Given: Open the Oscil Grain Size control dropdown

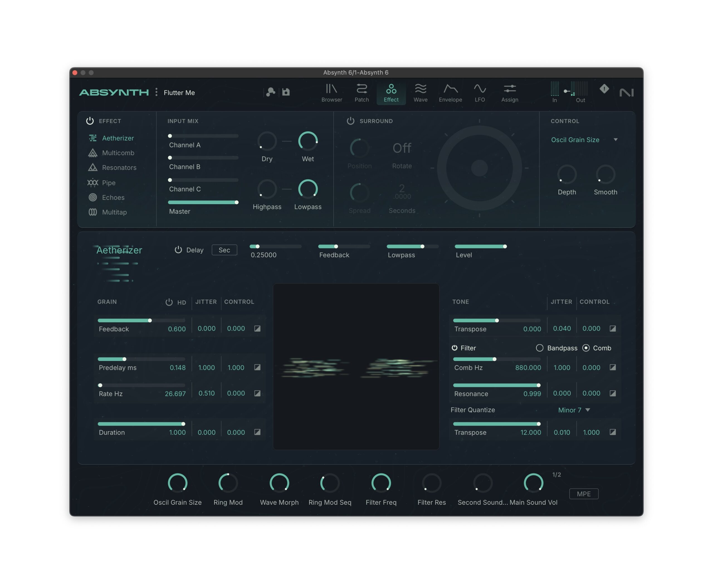Looking at the screenshot, I should pyautogui.click(x=615, y=140).
